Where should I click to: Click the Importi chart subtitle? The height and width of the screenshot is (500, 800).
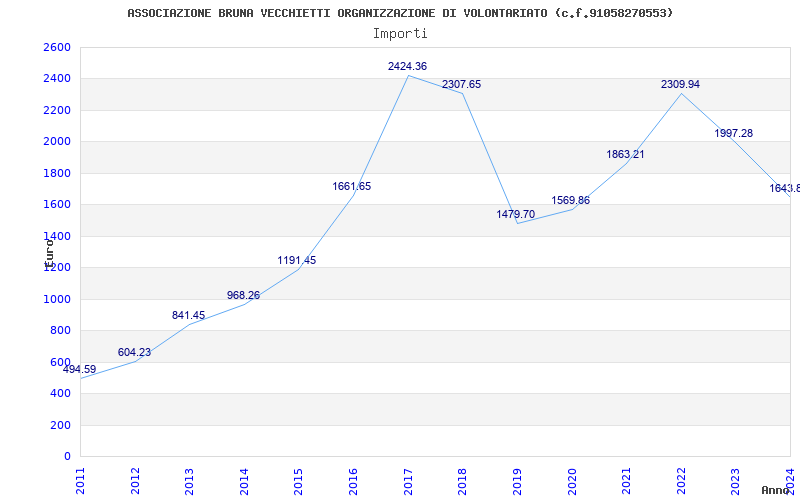click(x=400, y=34)
